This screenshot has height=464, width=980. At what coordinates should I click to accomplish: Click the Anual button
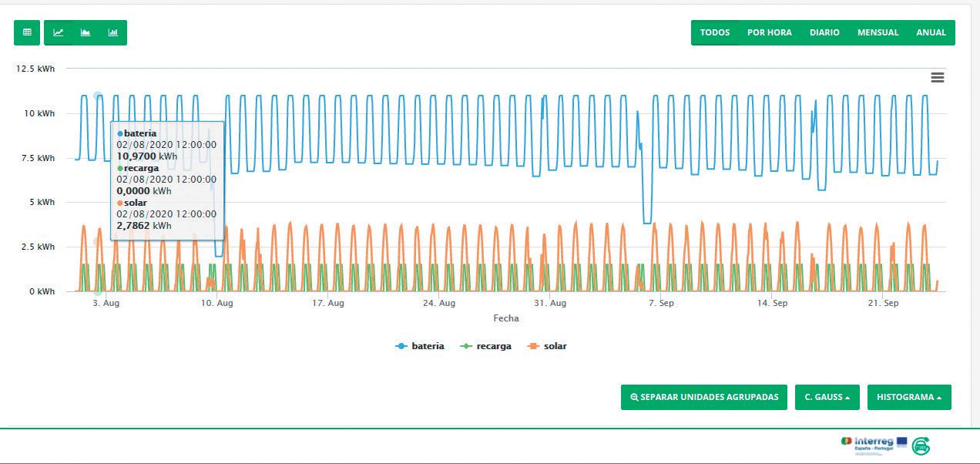tap(931, 32)
